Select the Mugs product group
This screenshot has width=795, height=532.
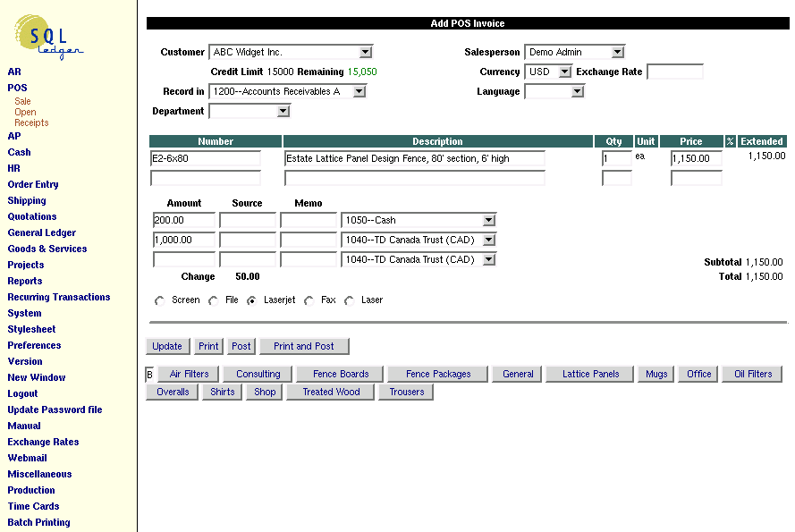tap(655, 374)
